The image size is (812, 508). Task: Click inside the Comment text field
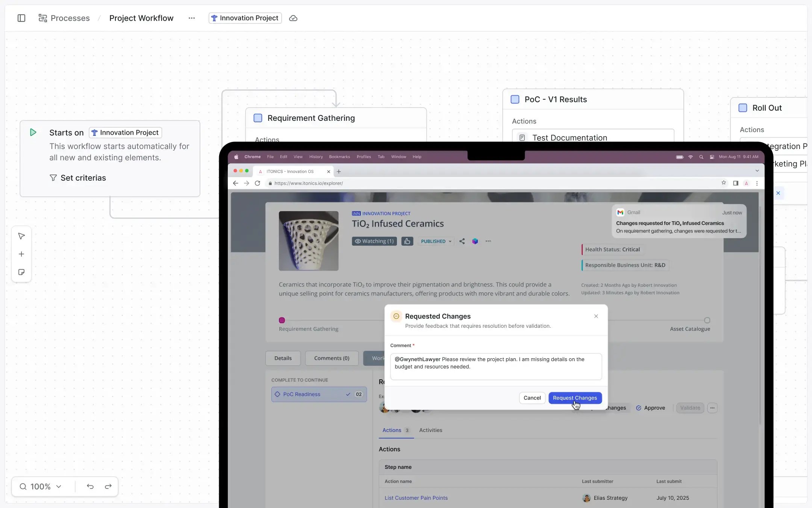coord(495,366)
